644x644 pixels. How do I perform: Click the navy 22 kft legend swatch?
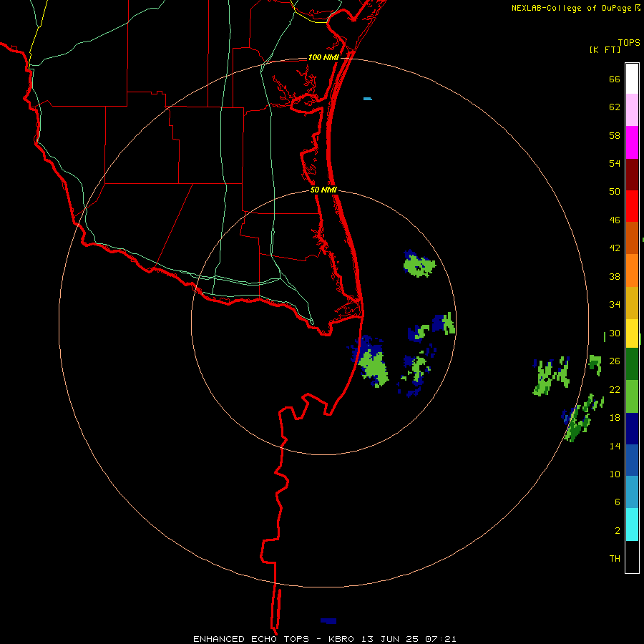pyautogui.click(x=632, y=429)
